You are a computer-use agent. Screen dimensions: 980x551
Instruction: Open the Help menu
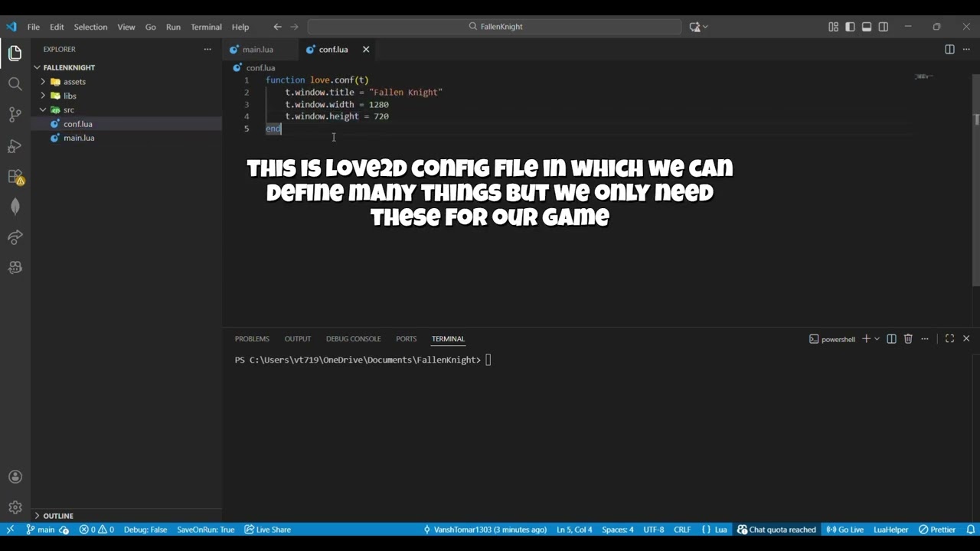tap(240, 27)
